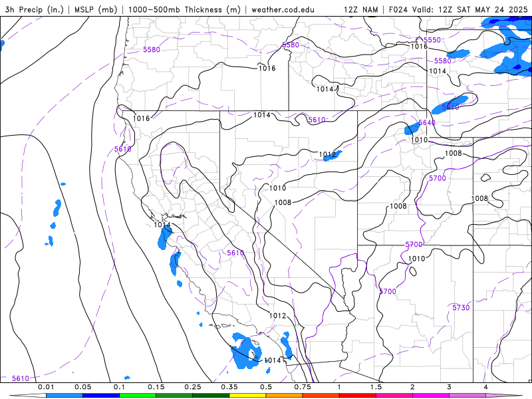Click the '1012' label touching a small blue precip patch
532x399 pixels.
pyautogui.click(x=327, y=155)
